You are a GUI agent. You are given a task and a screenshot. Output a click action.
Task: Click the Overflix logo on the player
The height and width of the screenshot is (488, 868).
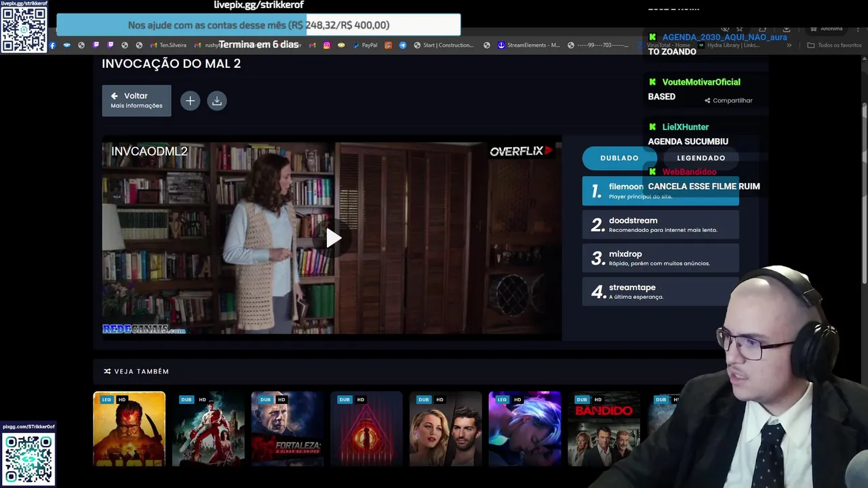click(x=521, y=151)
